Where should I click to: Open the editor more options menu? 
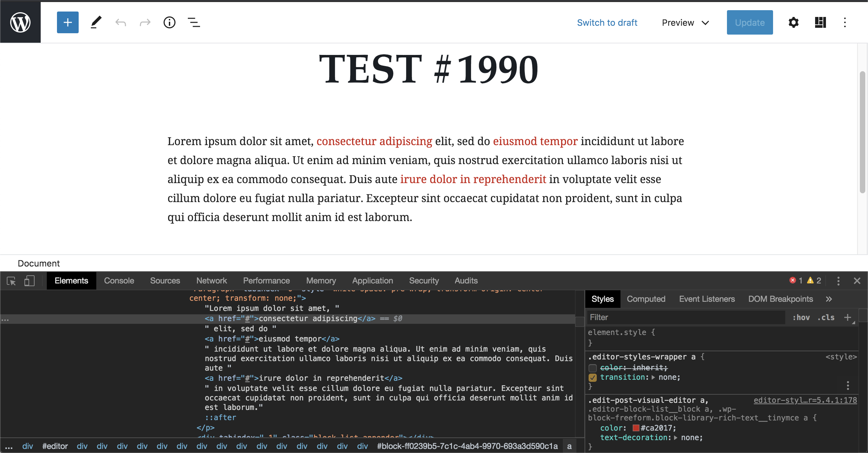[845, 23]
